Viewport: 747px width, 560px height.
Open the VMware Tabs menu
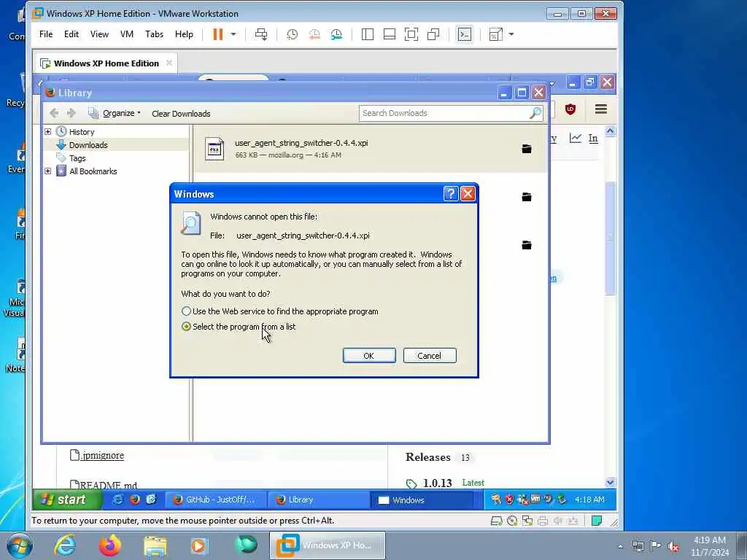(155, 34)
